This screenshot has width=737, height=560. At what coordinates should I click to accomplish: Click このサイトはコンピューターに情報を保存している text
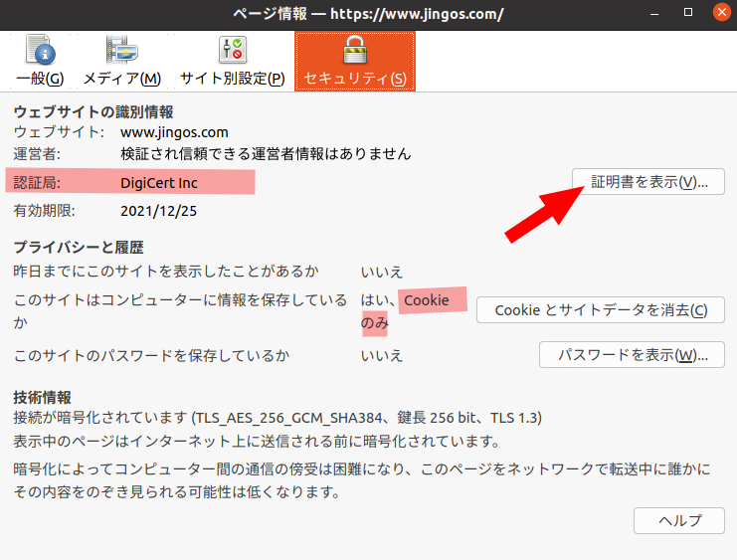(x=180, y=310)
